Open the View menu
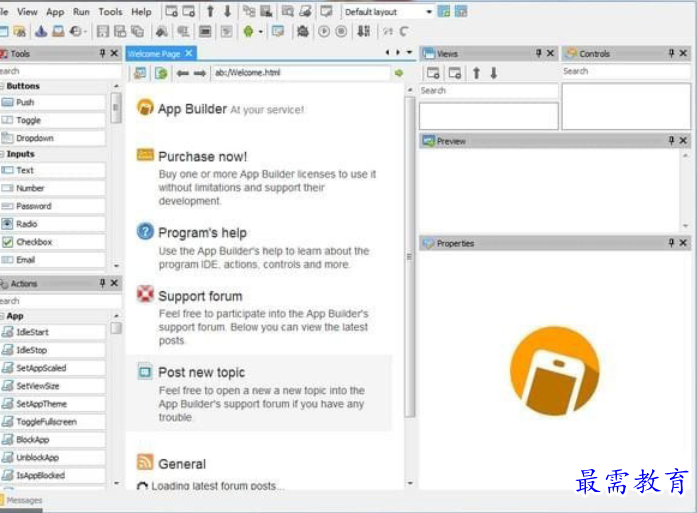 (27, 12)
